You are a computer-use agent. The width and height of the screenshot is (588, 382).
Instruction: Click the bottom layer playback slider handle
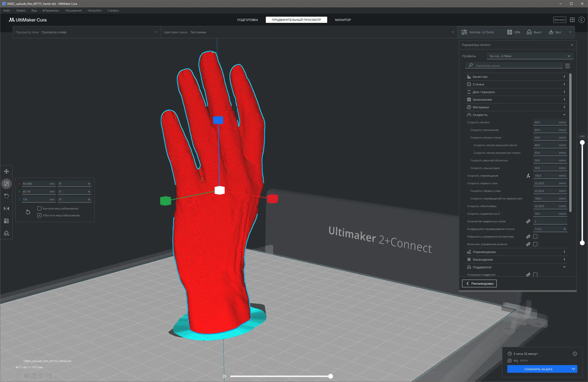point(330,376)
